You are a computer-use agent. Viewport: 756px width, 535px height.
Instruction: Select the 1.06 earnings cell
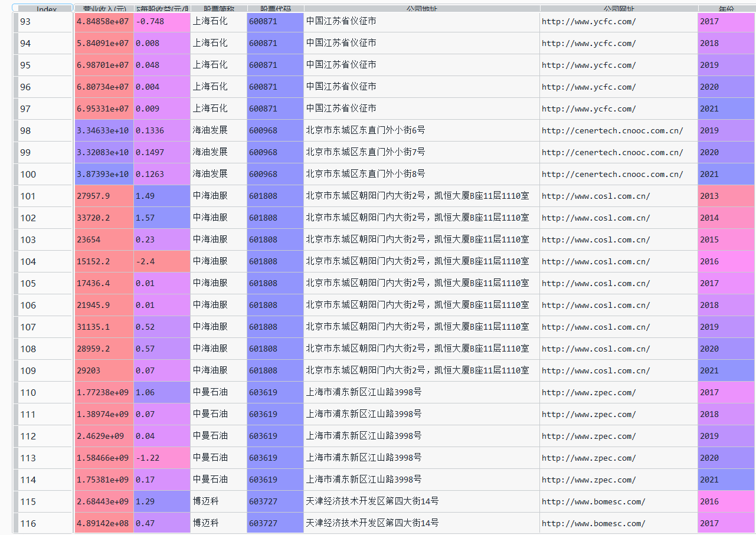click(162, 392)
